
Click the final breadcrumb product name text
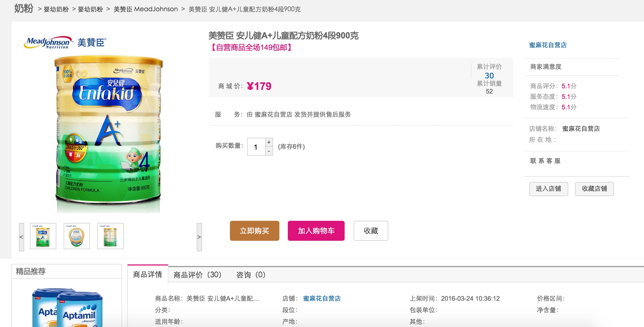(244, 9)
